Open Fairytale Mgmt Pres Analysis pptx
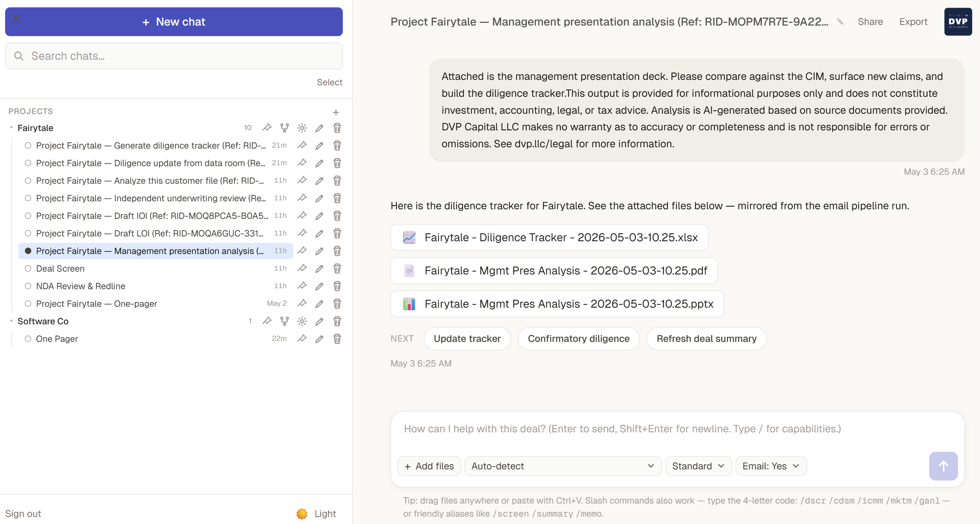Image resolution: width=980 pixels, height=524 pixels. click(x=557, y=304)
